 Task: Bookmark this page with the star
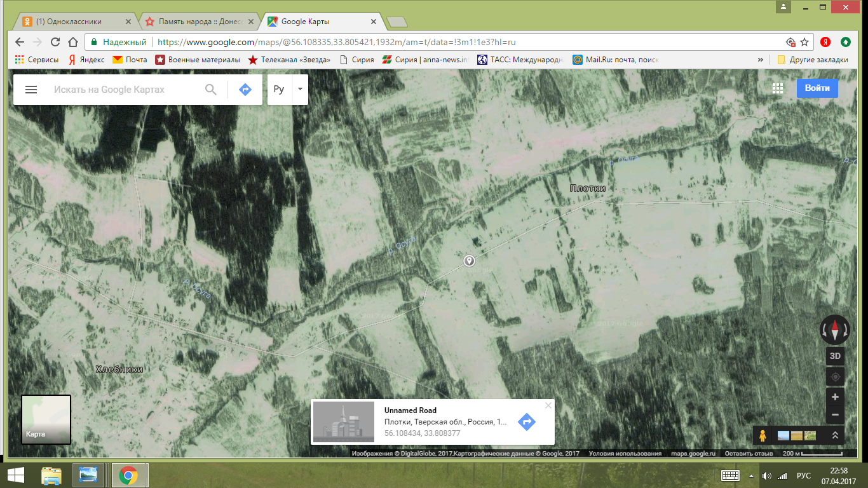(804, 42)
